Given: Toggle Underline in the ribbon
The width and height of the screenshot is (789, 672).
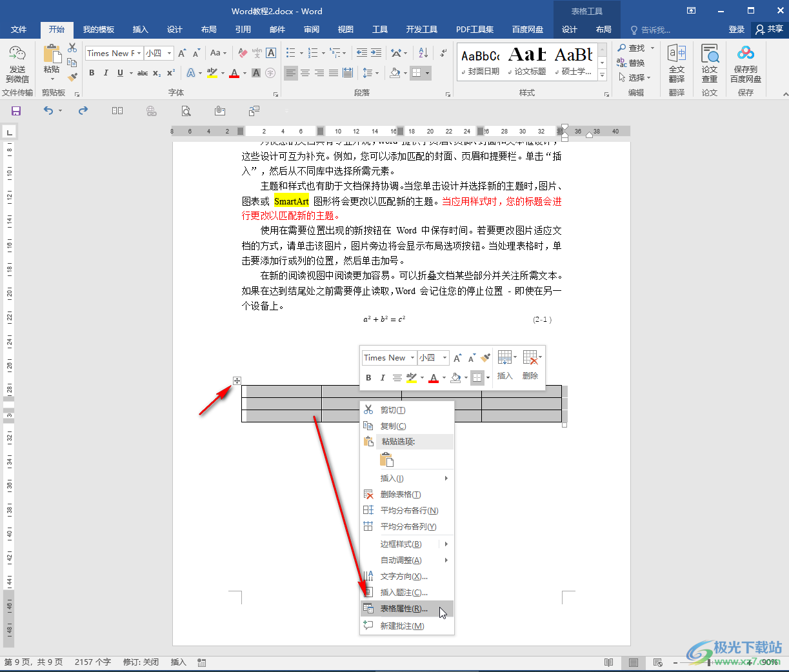Looking at the screenshot, I should pyautogui.click(x=120, y=73).
